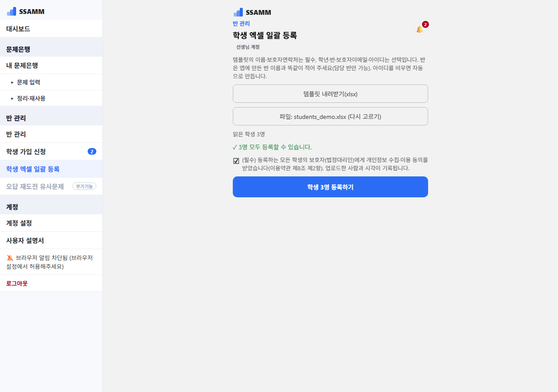This screenshot has width=558, height=392.
Task: Click 템플릿 내려받기(xlsx) button
Action: coord(330,94)
